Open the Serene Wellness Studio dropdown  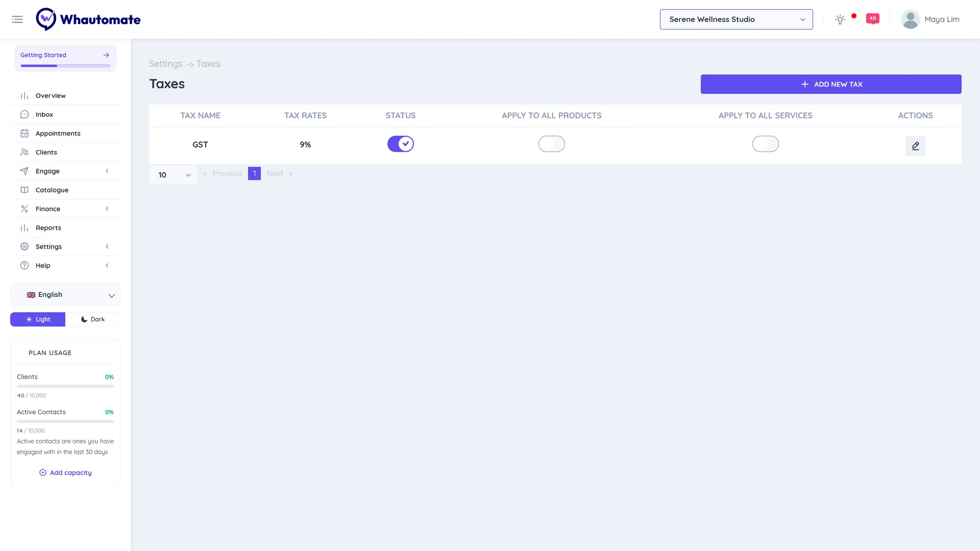point(736,19)
